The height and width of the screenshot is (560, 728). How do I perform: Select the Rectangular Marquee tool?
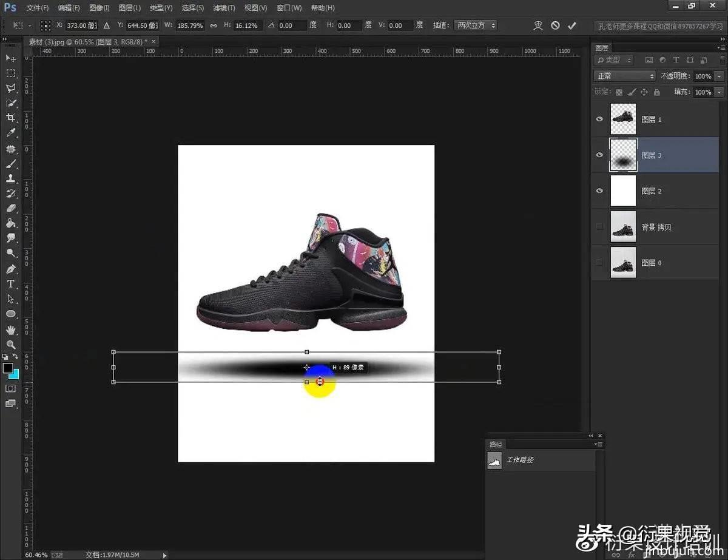pos(11,73)
